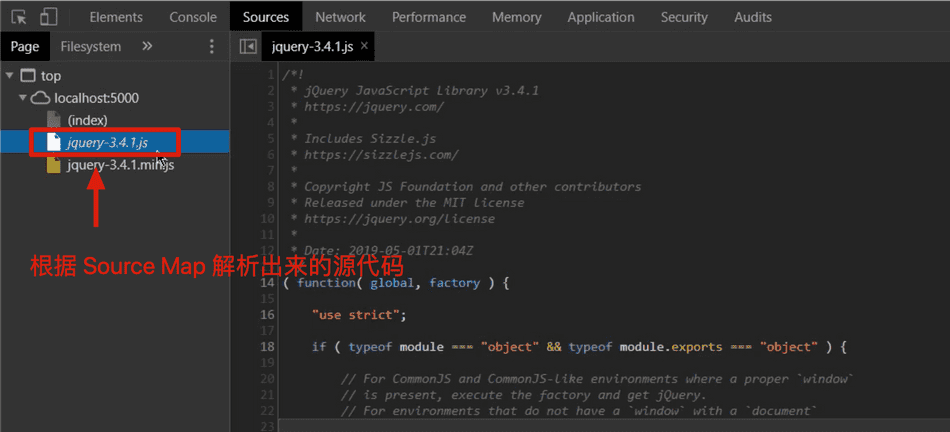The height and width of the screenshot is (432, 950).
Task: Select the jquery-3.4.1.min.js file icon
Action: (54, 165)
